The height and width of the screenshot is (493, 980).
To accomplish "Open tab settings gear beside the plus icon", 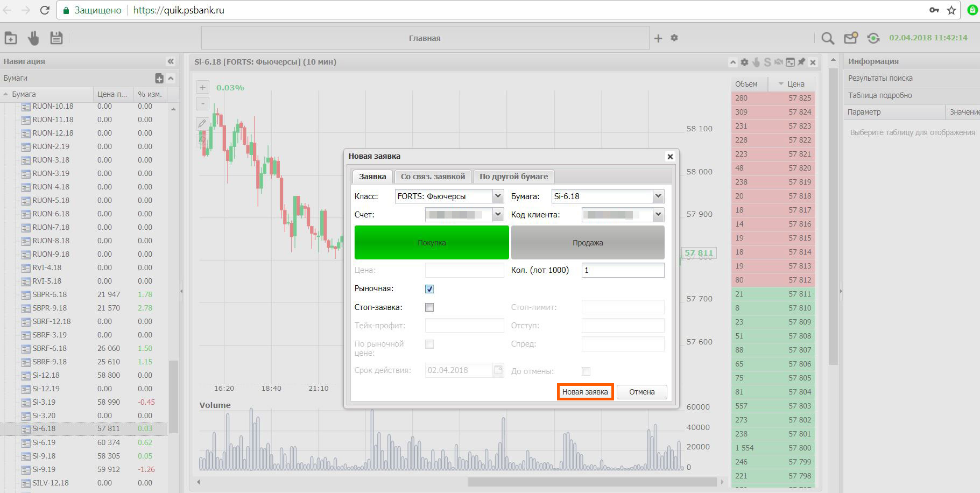I will (674, 38).
